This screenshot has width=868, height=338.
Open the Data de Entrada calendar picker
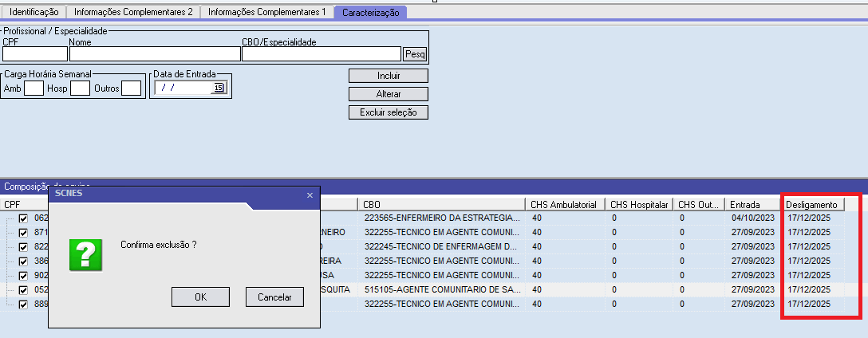218,88
